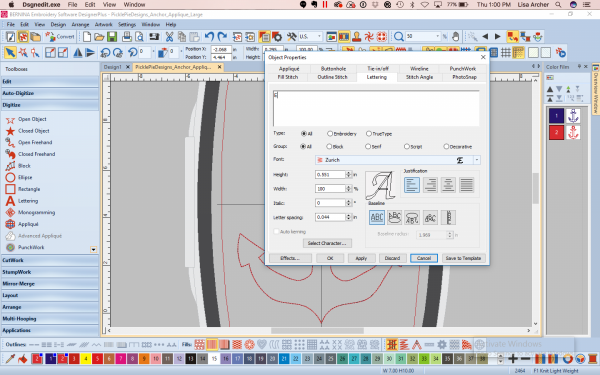Click Save to Template button
600x375 pixels.
coord(463,258)
